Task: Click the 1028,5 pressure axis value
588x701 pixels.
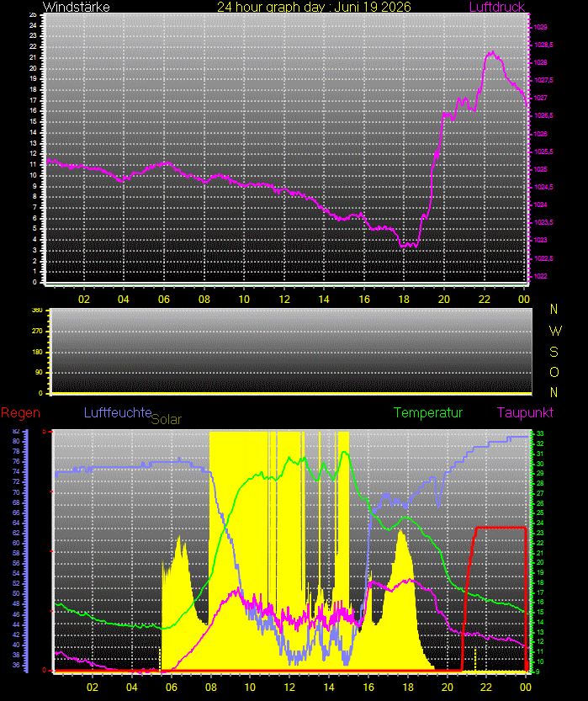Action: coord(543,45)
